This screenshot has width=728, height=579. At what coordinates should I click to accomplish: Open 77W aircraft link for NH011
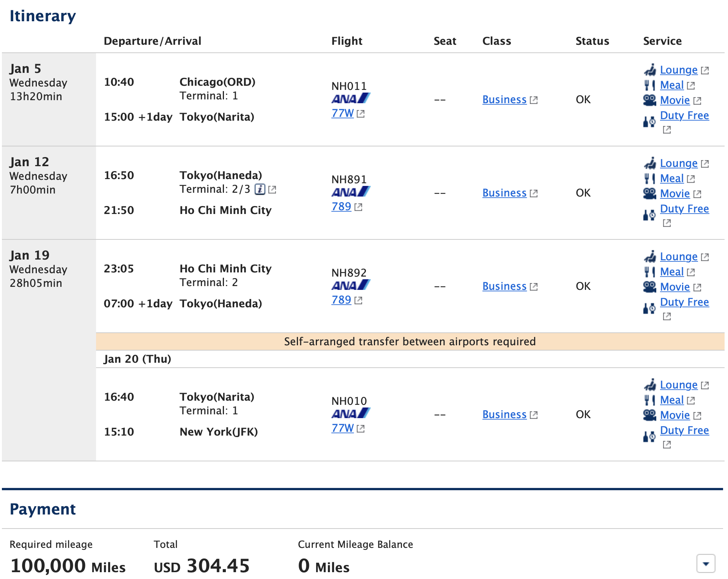342,113
